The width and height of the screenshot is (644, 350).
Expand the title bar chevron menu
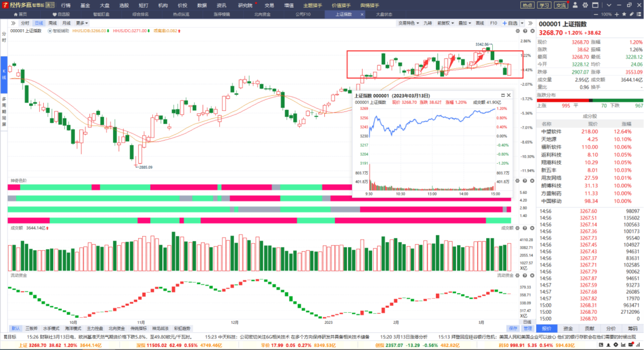[x=609, y=5]
